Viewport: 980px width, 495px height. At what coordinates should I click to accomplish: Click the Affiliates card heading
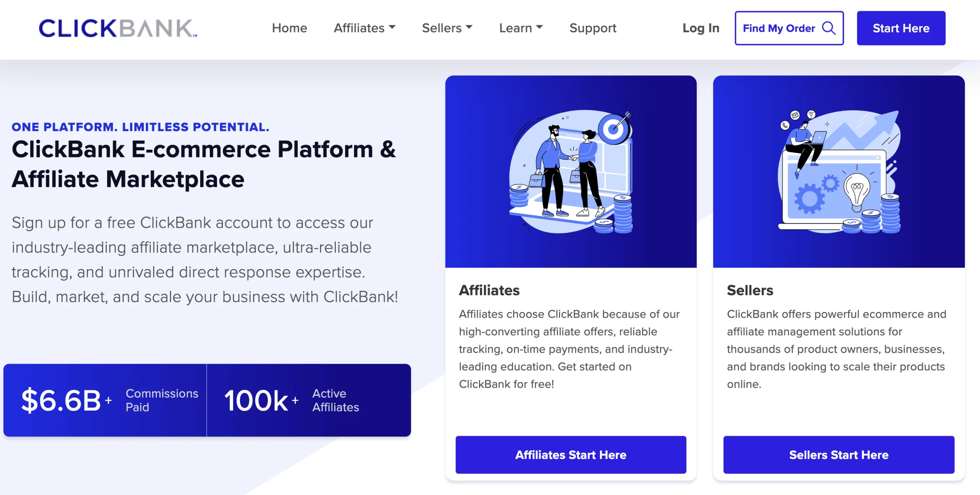(489, 290)
